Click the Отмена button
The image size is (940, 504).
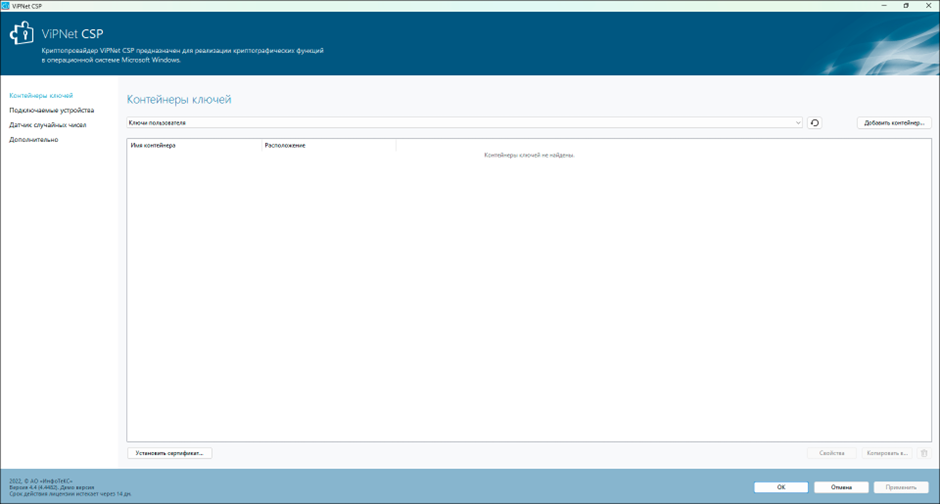841,487
